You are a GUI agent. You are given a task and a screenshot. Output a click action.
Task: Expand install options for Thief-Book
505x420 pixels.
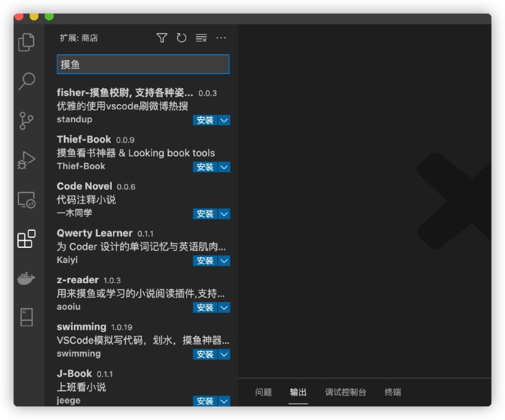pos(224,167)
